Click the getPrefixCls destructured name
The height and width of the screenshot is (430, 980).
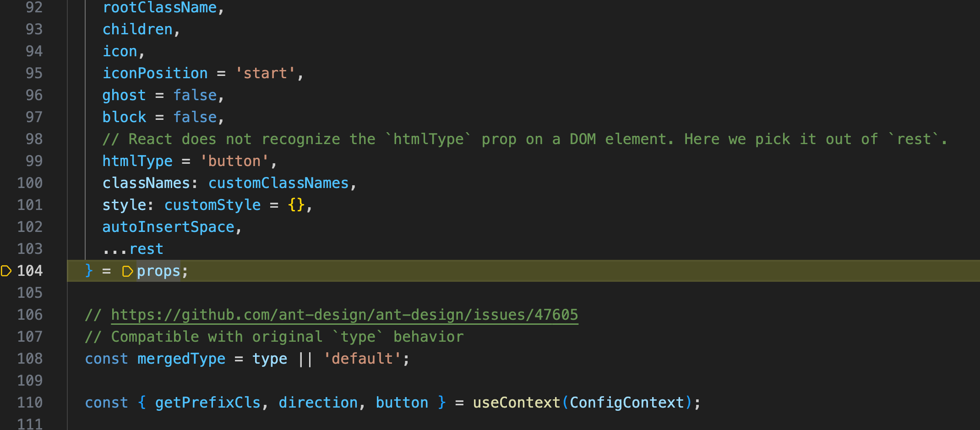208,403
